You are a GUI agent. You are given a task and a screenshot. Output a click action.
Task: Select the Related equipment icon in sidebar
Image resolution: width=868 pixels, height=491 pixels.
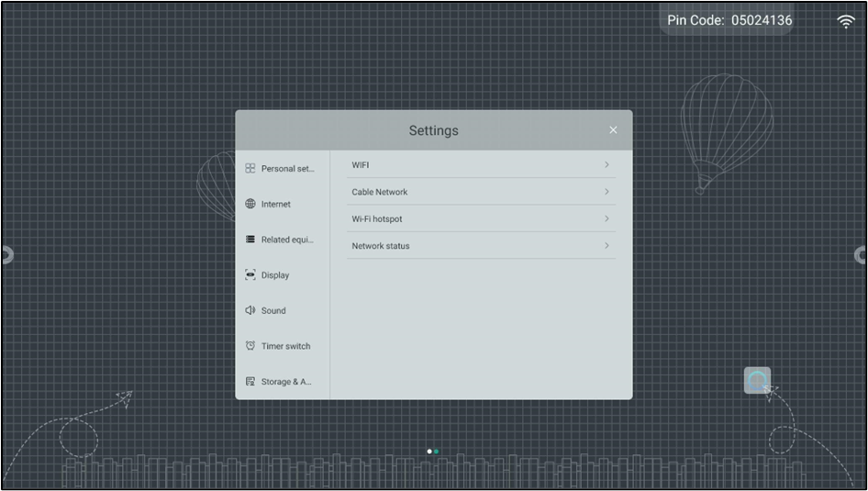(x=250, y=240)
